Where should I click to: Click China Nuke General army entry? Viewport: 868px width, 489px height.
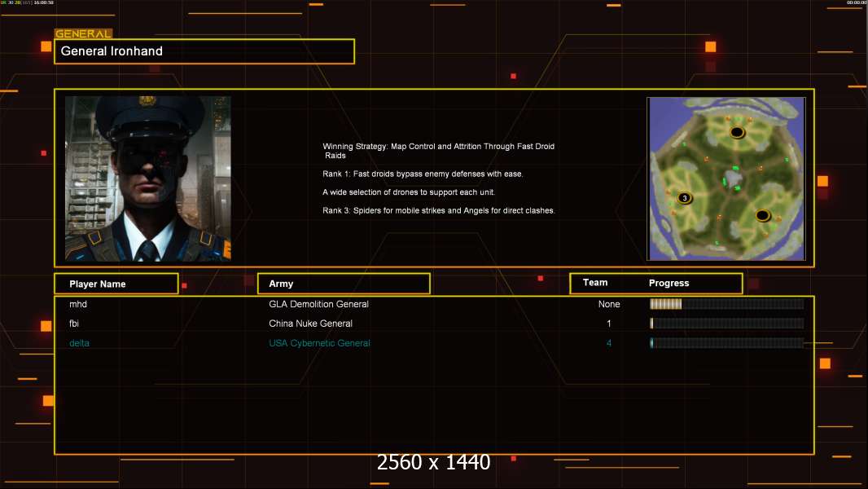[310, 324]
